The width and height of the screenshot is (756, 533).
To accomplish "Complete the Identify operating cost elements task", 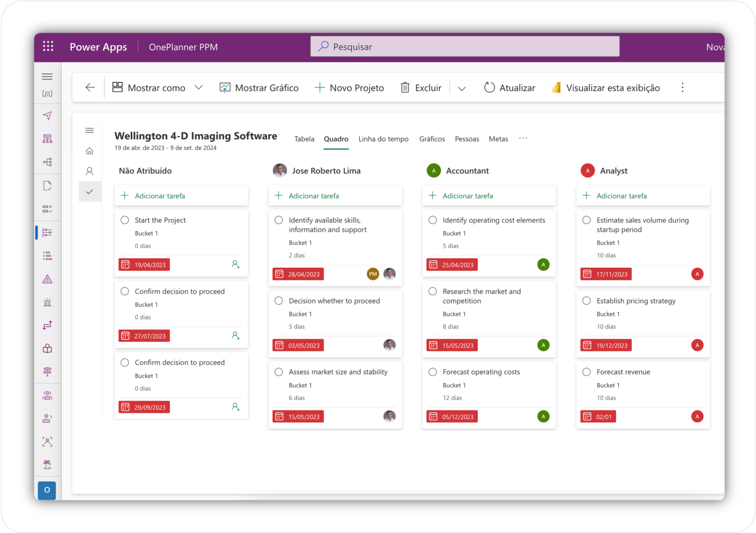I will click(x=433, y=220).
